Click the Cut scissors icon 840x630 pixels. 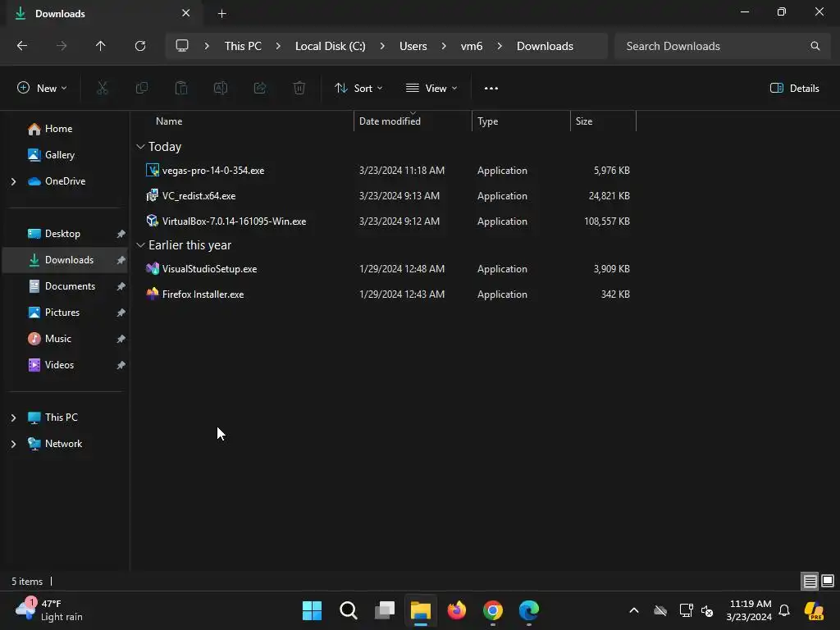(102, 89)
